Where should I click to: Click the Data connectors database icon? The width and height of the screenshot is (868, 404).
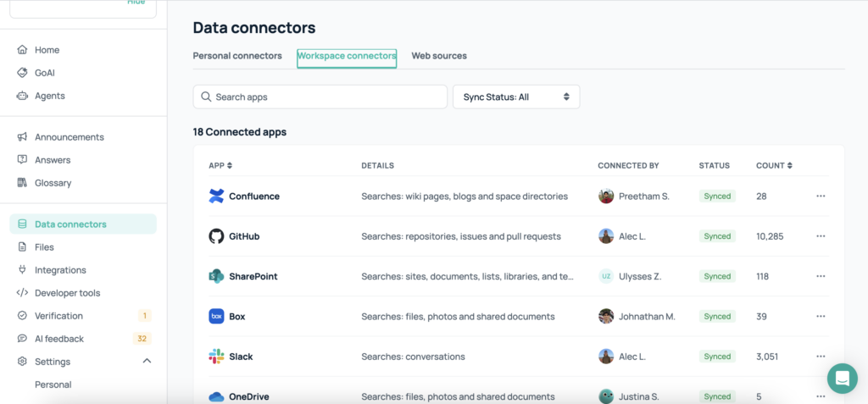[22, 224]
